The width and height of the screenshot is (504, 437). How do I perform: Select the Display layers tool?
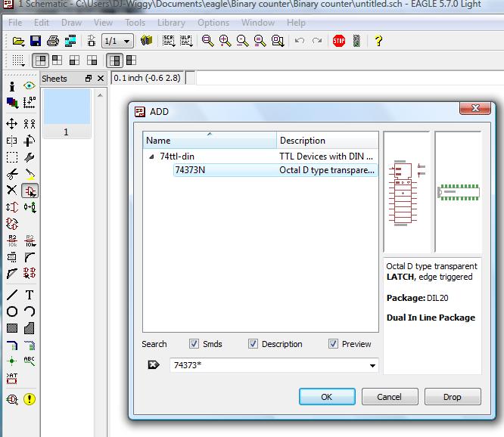click(12, 103)
